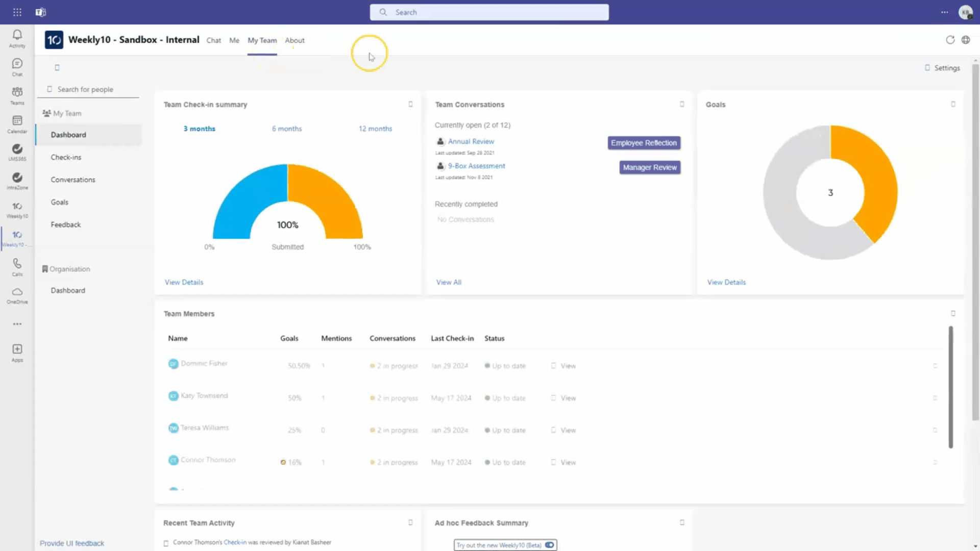This screenshot has width=980, height=551.
Task: Select the 6 months check-in range
Action: pyautogui.click(x=287, y=129)
